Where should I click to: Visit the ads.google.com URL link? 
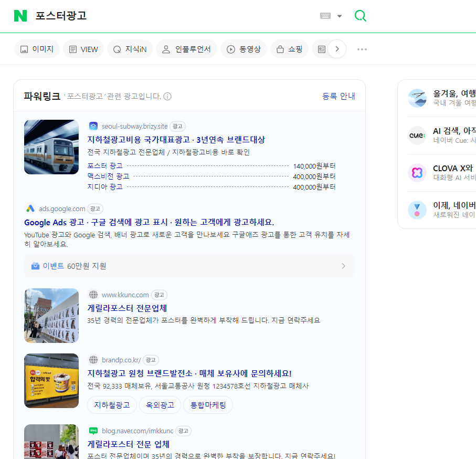click(62, 209)
